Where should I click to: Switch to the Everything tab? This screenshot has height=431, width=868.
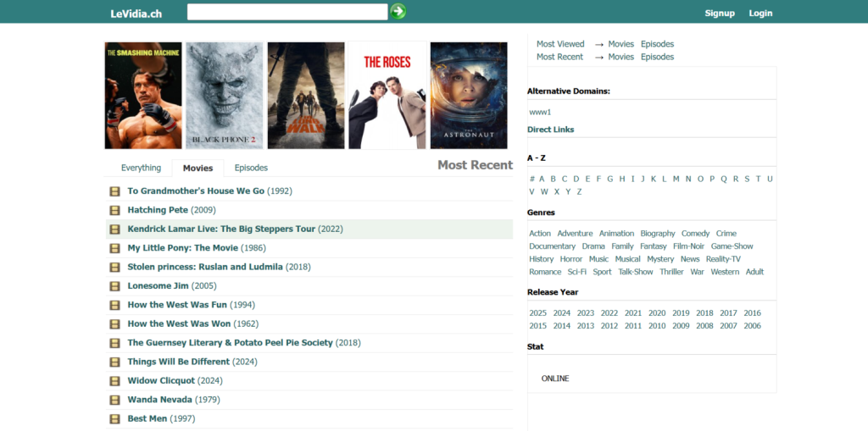point(142,168)
